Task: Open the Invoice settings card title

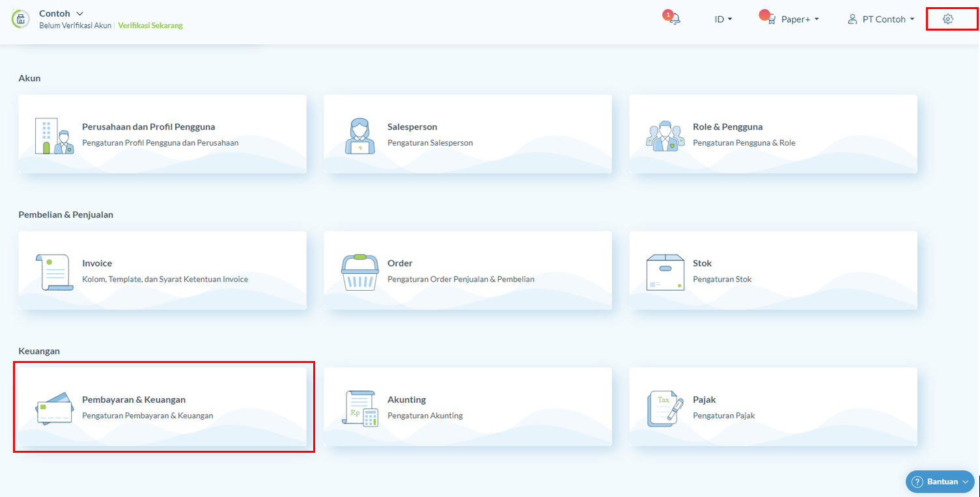Action: (x=97, y=263)
